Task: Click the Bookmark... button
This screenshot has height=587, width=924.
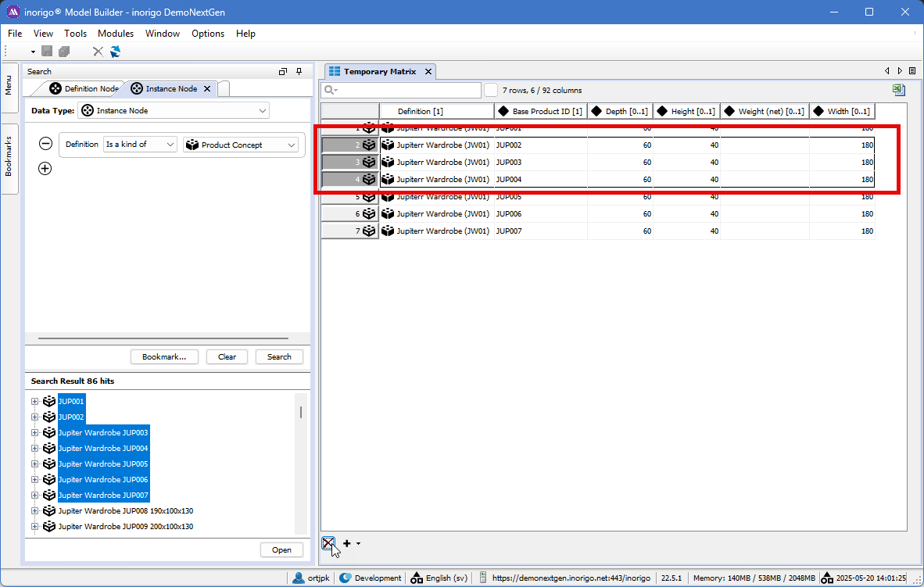Action: 164,356
